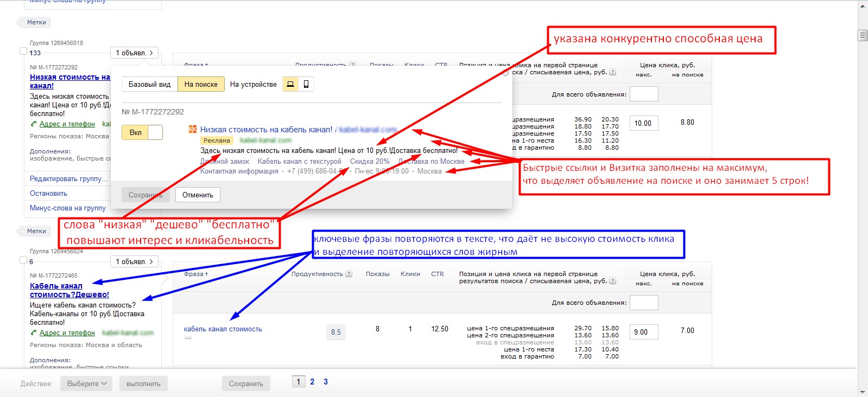Edit max click price field showing 10.00
Image resolution: width=868 pixels, height=397 pixels.
pyautogui.click(x=644, y=123)
